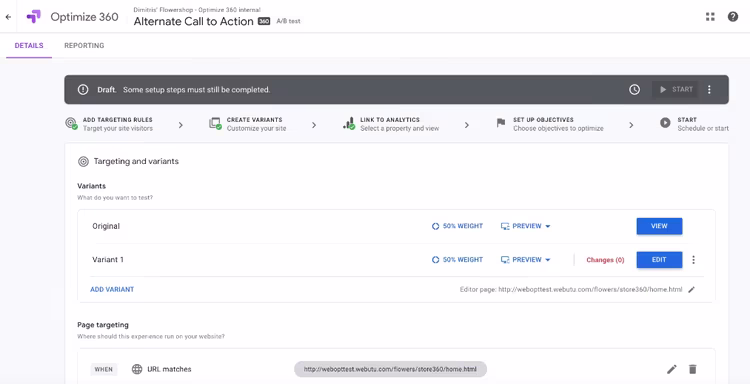The image size is (750, 384).
Task: Select the DETAILS tab
Action: click(x=29, y=46)
